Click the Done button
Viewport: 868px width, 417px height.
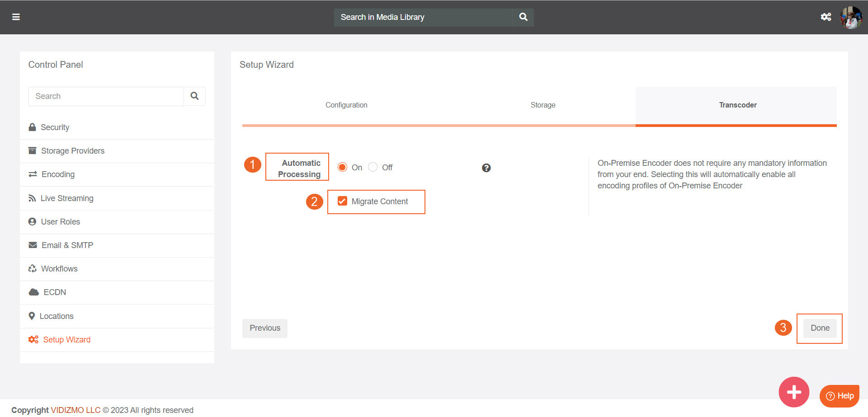[x=820, y=328]
